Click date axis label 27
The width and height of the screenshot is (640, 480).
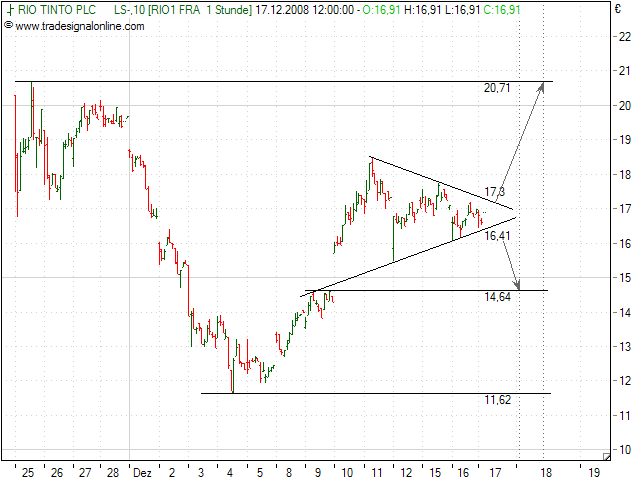(x=85, y=473)
